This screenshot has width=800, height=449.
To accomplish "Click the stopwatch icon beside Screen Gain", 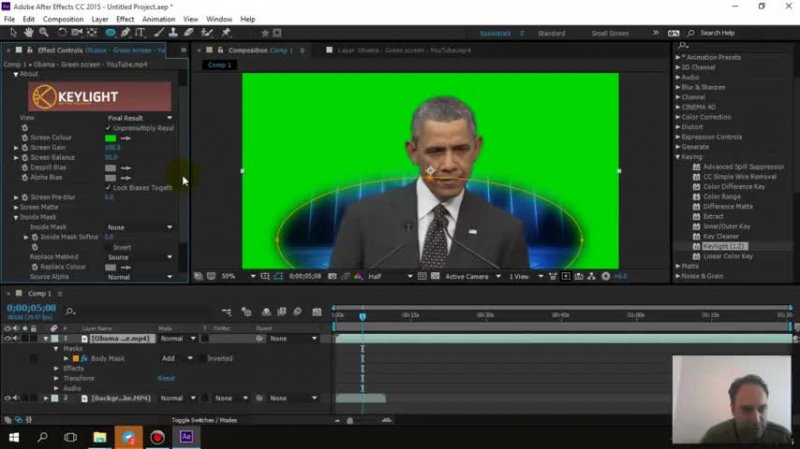I will (26, 148).
